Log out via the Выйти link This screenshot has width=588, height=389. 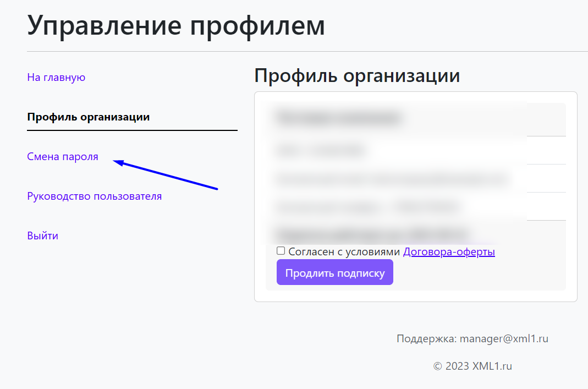(x=42, y=236)
